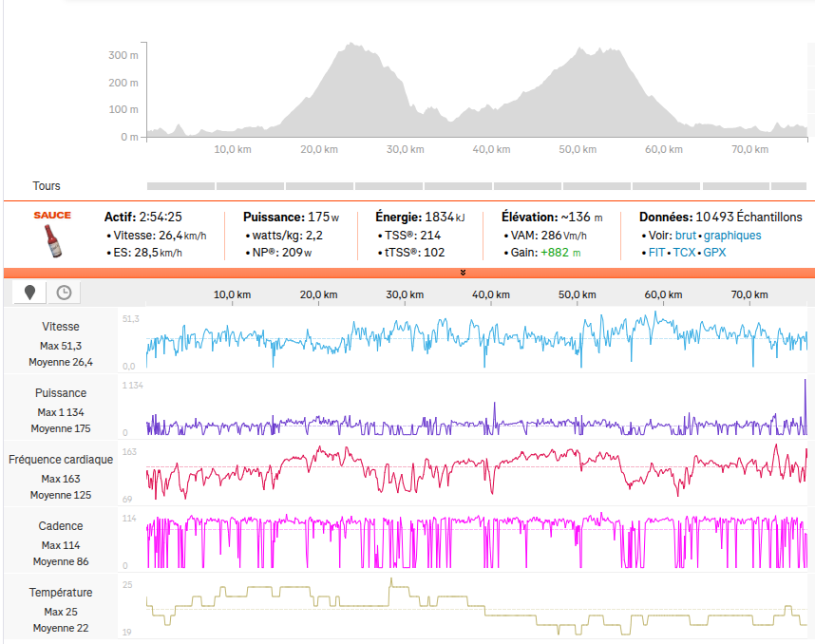Click the Vitesse chart label
This screenshot has height=644, width=815.
point(61,326)
